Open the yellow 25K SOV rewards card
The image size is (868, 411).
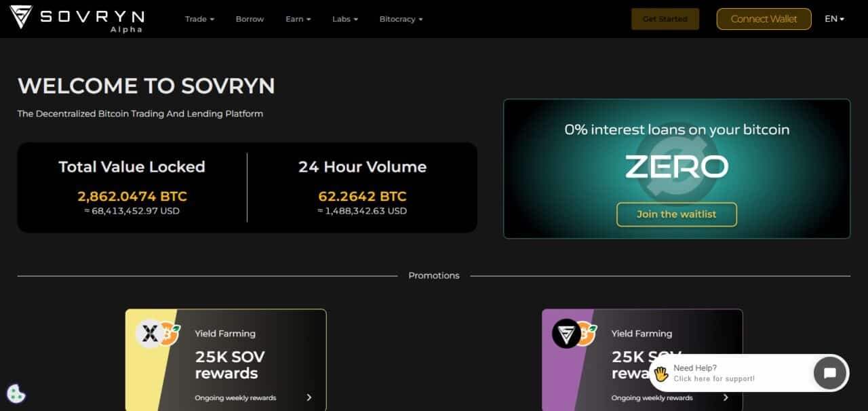[x=226, y=360]
